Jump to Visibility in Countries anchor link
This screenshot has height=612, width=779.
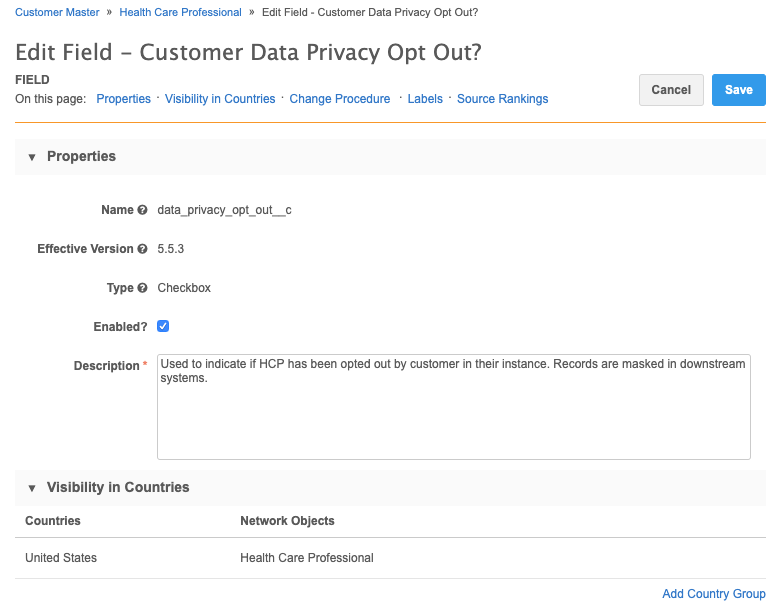click(x=220, y=99)
